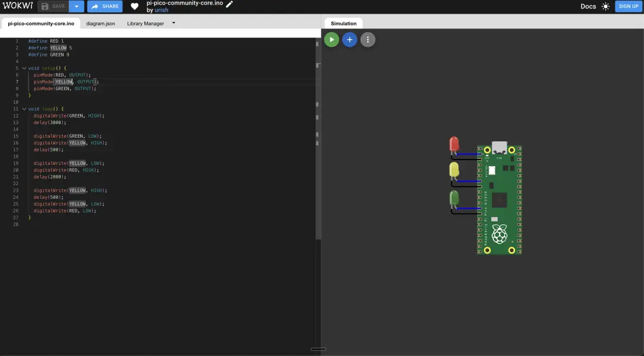Select the red LED in the simulation
Screen dimensions: 644x356
pyautogui.click(x=453, y=145)
